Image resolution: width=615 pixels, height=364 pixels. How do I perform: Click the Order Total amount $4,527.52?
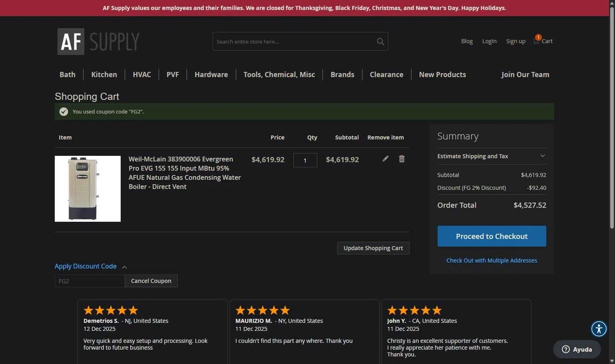(529, 205)
